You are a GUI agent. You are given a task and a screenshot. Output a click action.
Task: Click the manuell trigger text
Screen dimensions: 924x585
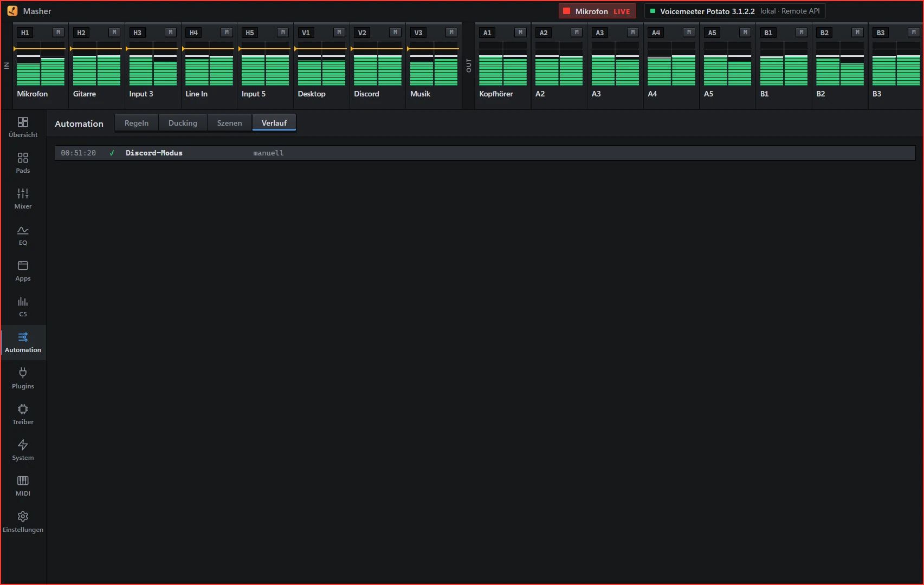pyautogui.click(x=268, y=153)
